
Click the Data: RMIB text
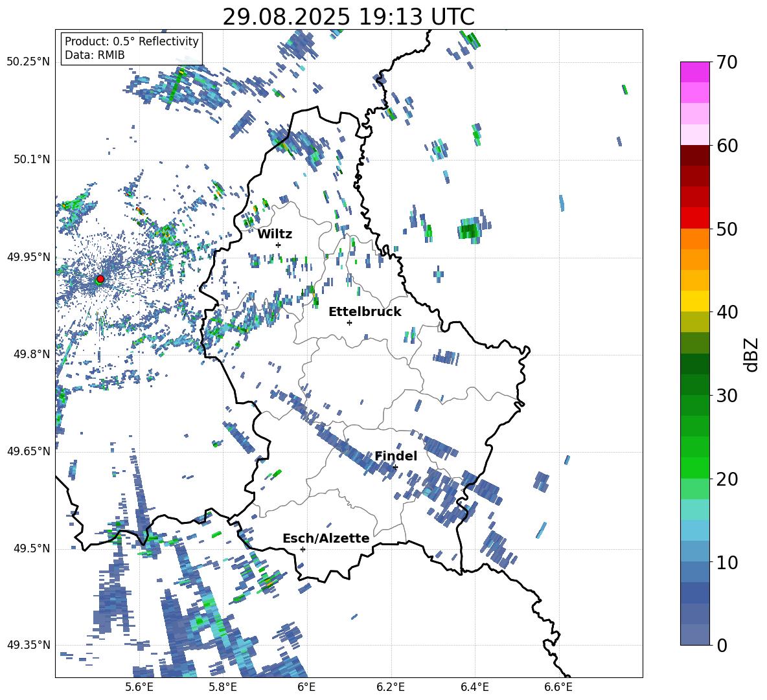[95, 55]
